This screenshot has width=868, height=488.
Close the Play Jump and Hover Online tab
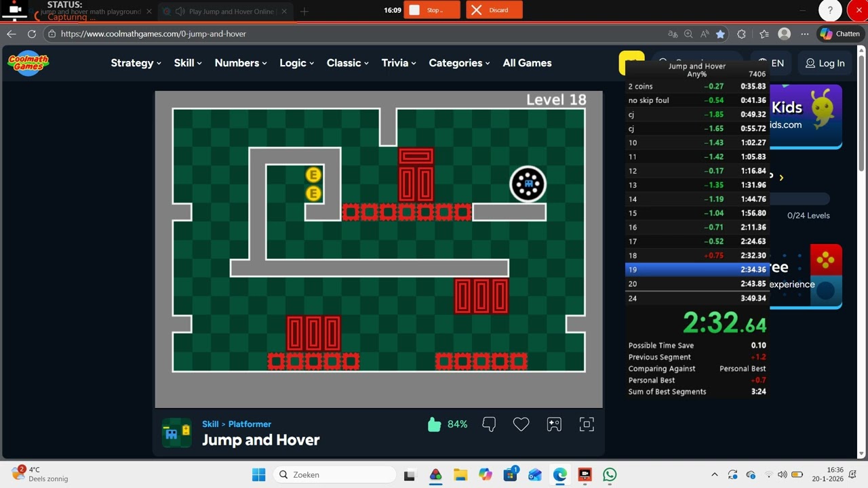pos(284,12)
